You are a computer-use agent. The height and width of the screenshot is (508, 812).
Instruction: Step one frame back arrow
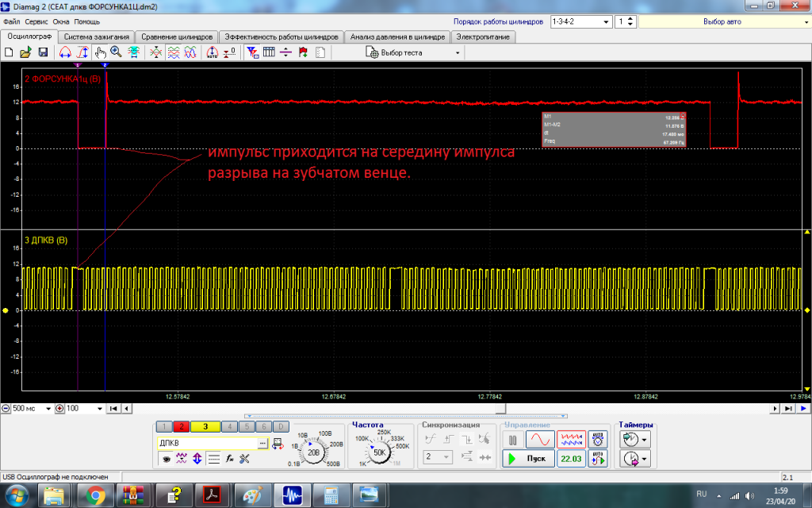click(126, 409)
